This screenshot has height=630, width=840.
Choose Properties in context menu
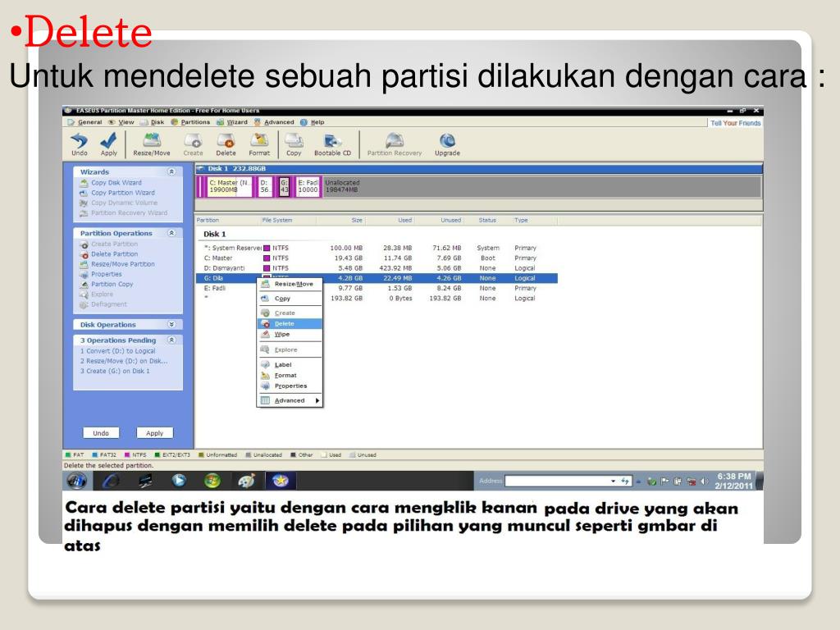[290, 386]
